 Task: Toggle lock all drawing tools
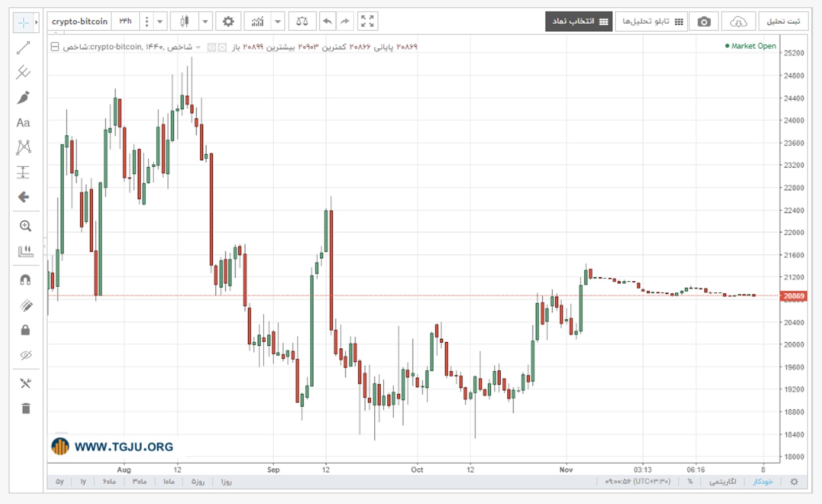[25, 330]
